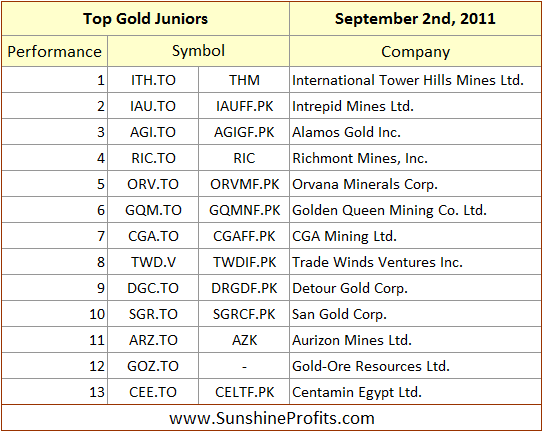Click the THM symbol cell
The image size is (543, 432).
tap(244, 80)
